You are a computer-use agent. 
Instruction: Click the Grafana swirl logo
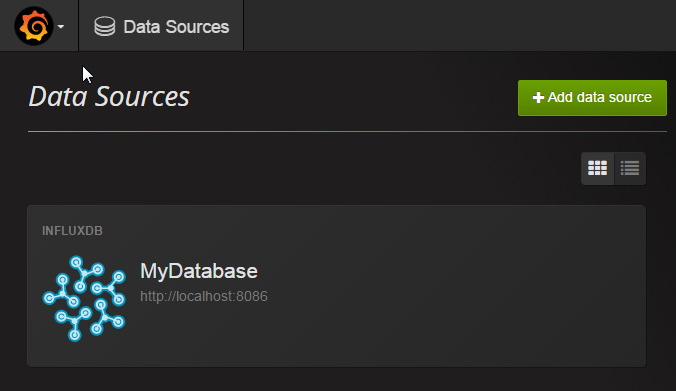[x=34, y=26]
